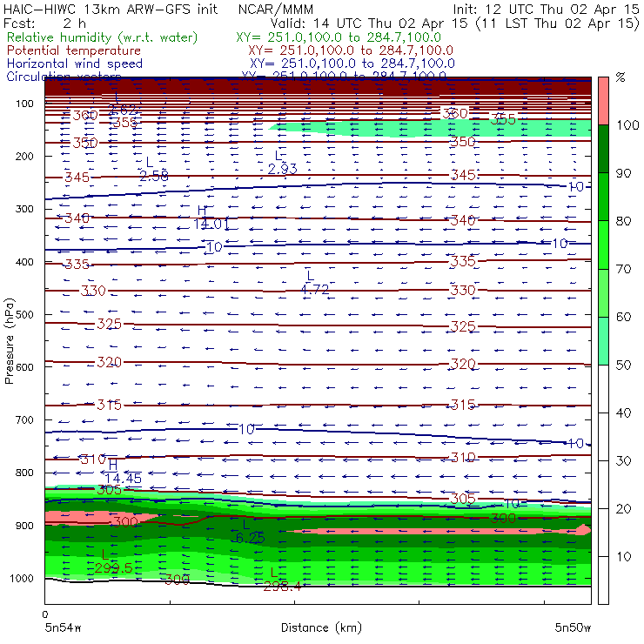
Task: Click the temperature minimum value '299.5'
Action: (113, 568)
